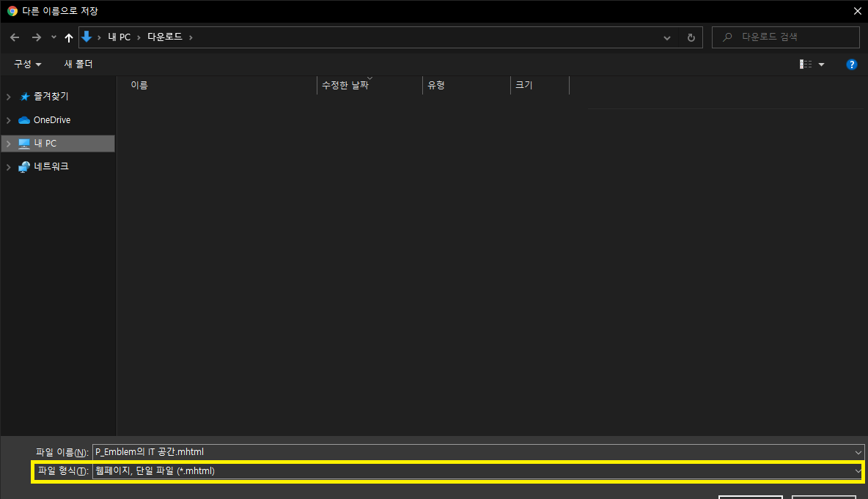Open the 구성 menu

[x=26, y=64]
